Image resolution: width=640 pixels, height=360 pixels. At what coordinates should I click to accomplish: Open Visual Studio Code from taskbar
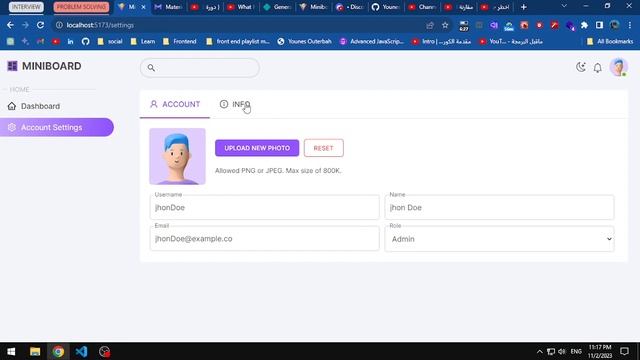click(x=81, y=351)
